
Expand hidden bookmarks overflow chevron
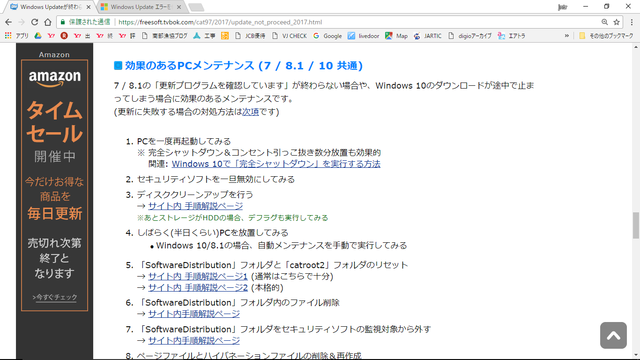click(567, 36)
